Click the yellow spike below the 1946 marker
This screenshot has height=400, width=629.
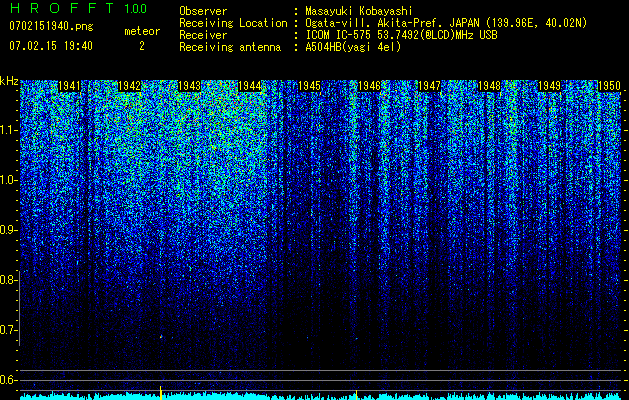(x=357, y=395)
